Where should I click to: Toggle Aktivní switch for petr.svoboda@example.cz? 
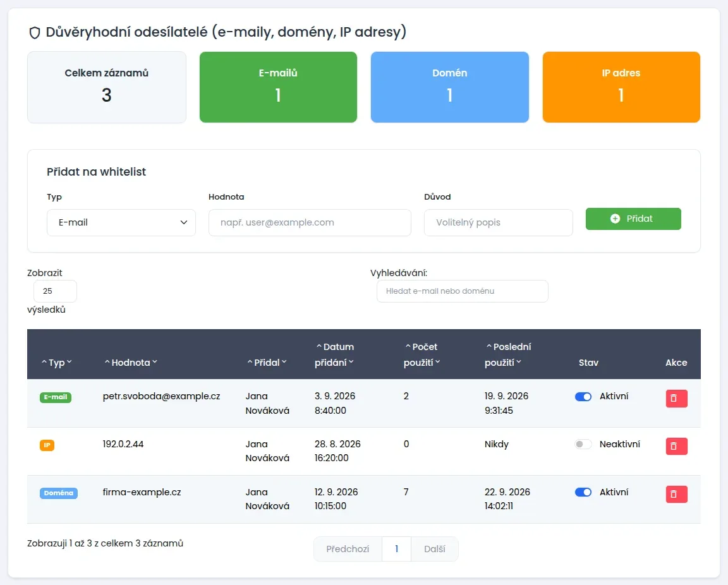(x=583, y=397)
